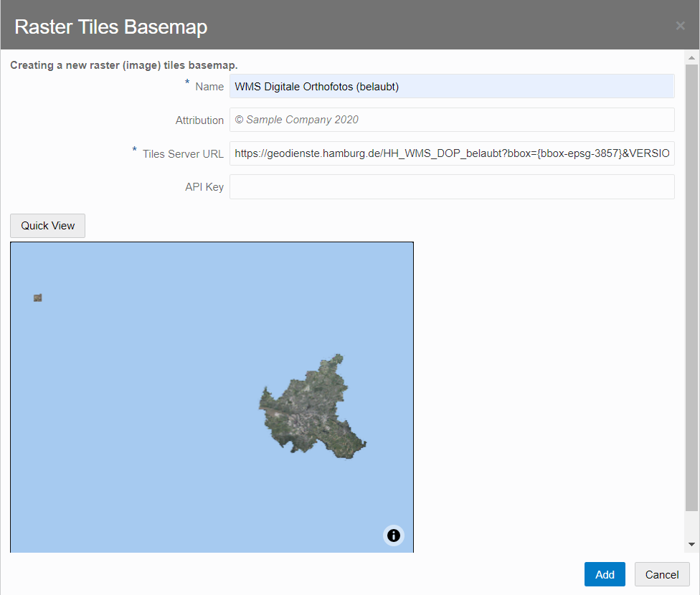Click the scrollbar down arrow
Viewport: 700px width, 595px height.
pyautogui.click(x=692, y=545)
